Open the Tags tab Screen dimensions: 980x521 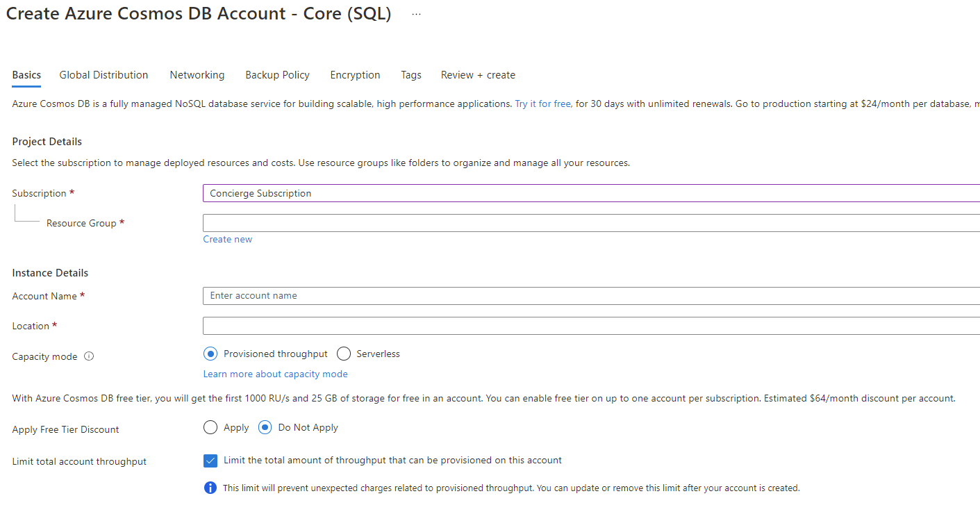tap(411, 75)
